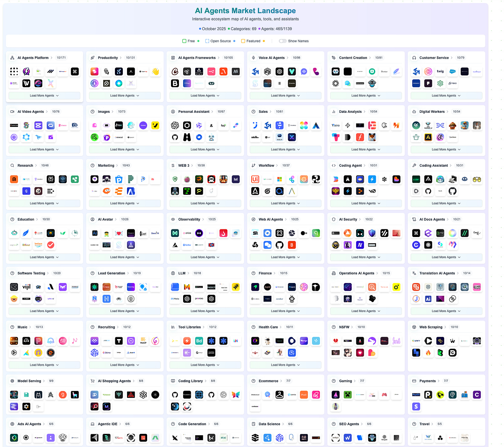Open the GitHub icon in Personal Assistant

point(175,137)
